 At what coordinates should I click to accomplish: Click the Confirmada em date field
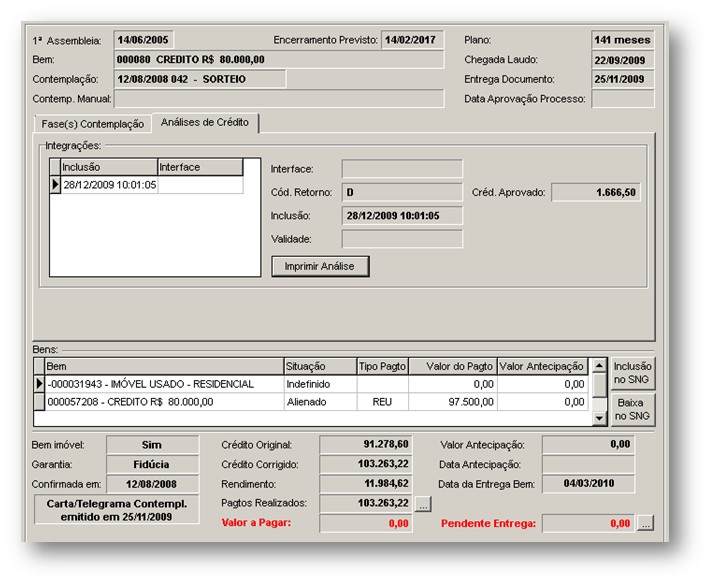pyautogui.click(x=152, y=484)
